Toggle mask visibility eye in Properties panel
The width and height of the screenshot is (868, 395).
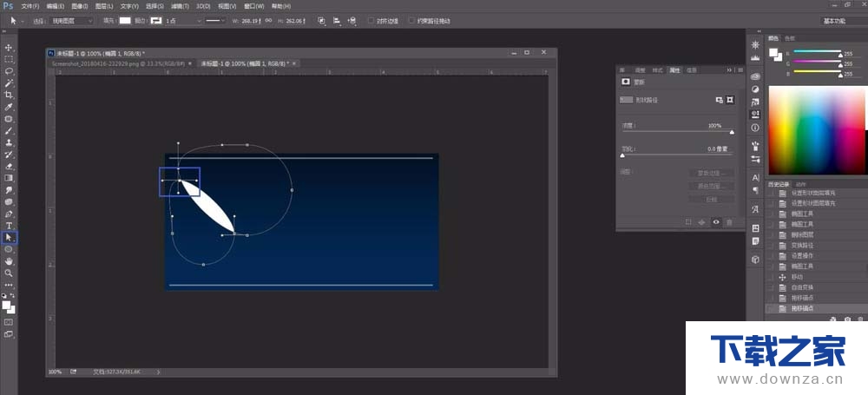pos(716,222)
